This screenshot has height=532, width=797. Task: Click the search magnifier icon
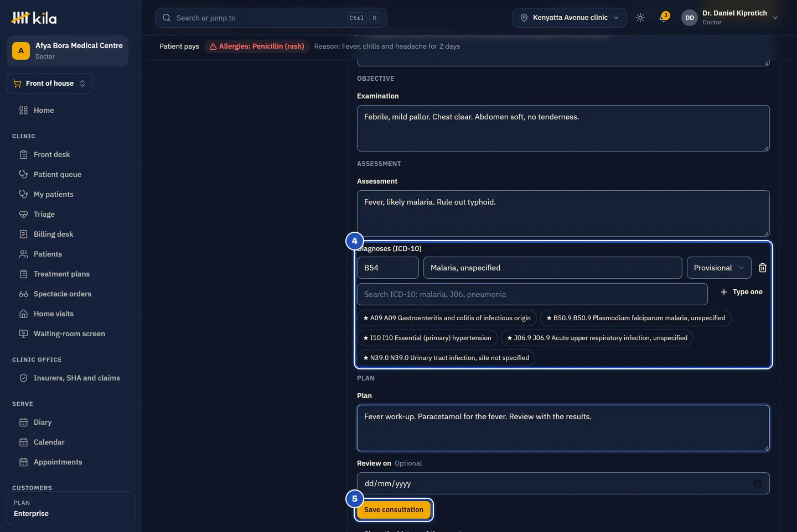tap(167, 18)
